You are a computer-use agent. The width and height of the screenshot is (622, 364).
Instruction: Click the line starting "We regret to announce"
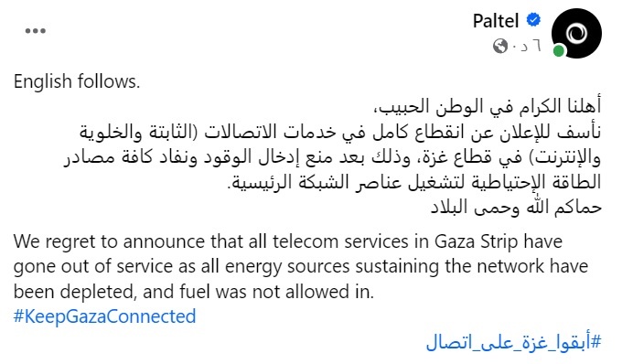[288, 241]
